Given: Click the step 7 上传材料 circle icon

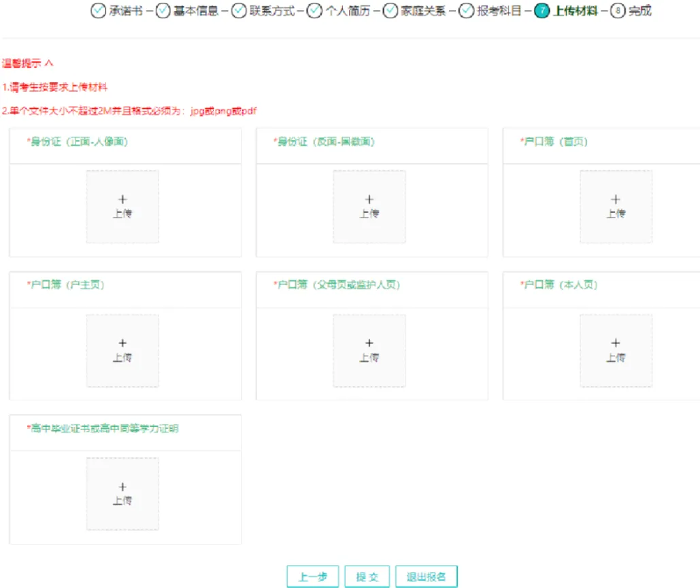Looking at the screenshot, I should pyautogui.click(x=542, y=11).
